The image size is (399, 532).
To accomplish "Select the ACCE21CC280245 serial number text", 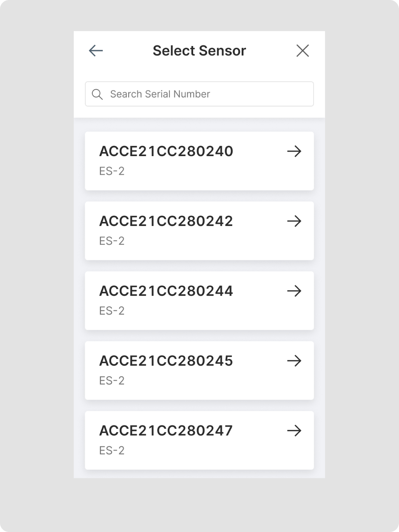I will (x=166, y=361).
